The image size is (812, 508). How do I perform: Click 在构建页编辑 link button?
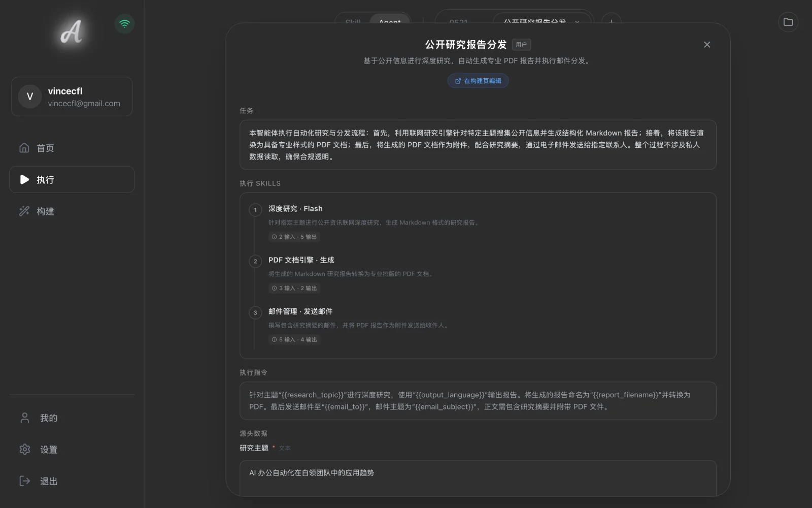point(478,81)
